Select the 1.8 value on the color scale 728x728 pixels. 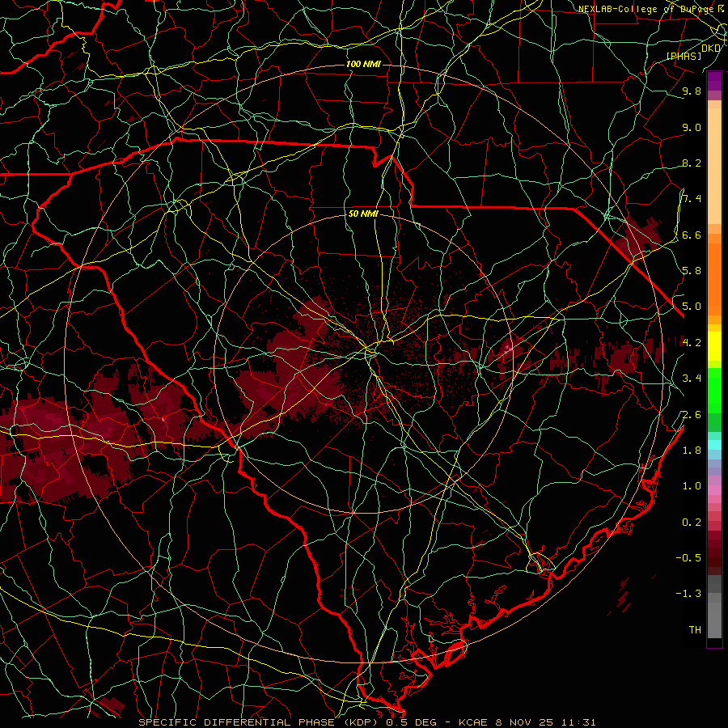pos(692,451)
